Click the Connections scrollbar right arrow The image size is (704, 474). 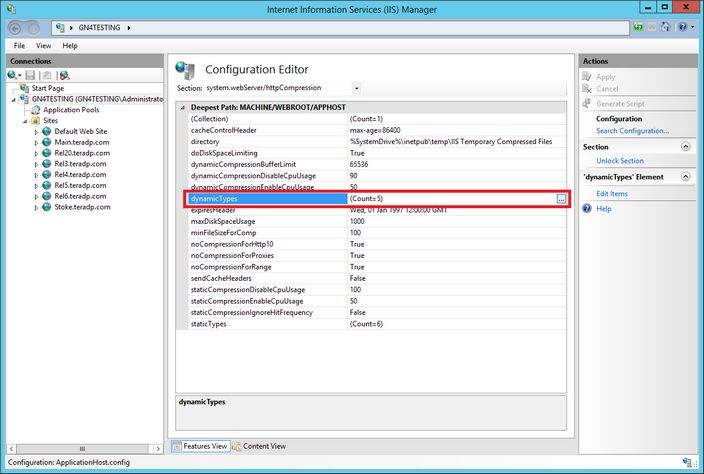158,448
